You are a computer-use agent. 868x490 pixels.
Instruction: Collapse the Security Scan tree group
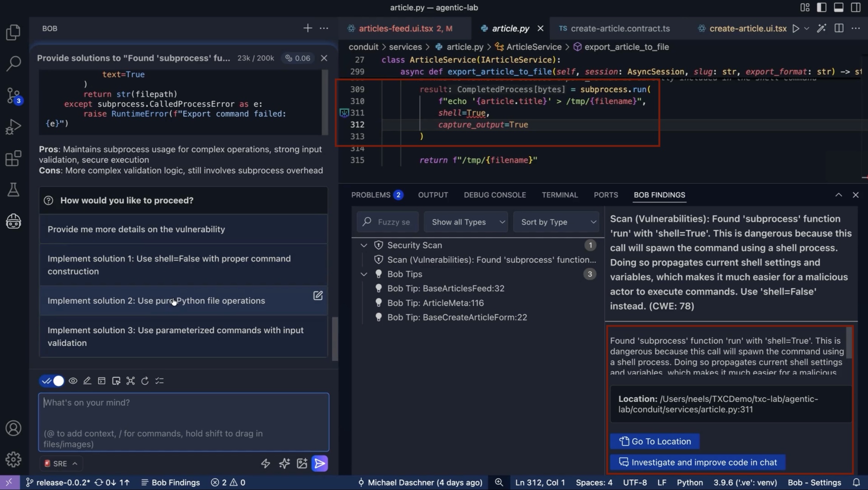coord(364,245)
